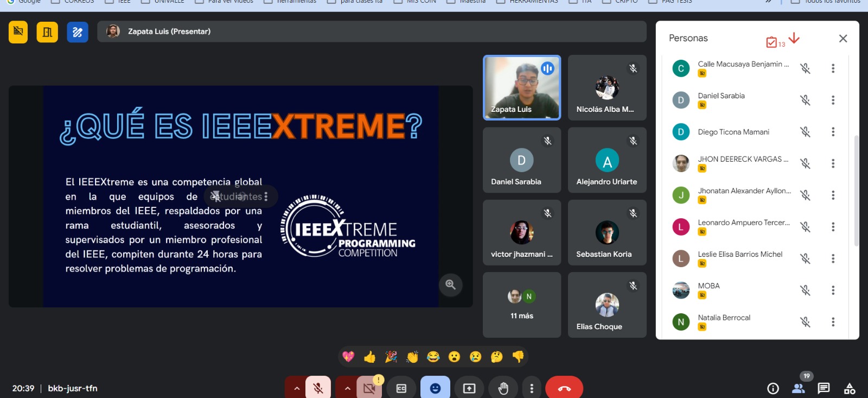Toggle closed captions

(x=401, y=388)
